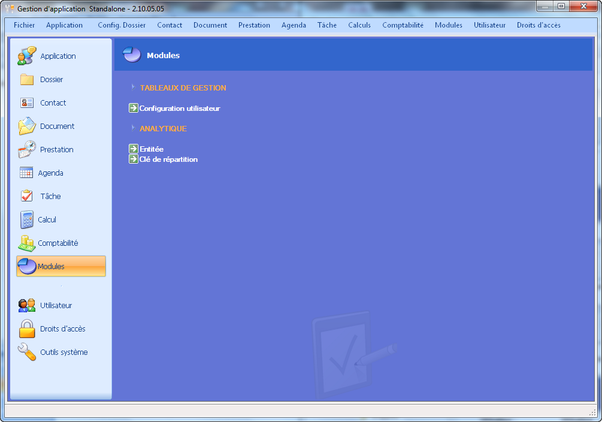Click the Application icon in sidebar

27,56
